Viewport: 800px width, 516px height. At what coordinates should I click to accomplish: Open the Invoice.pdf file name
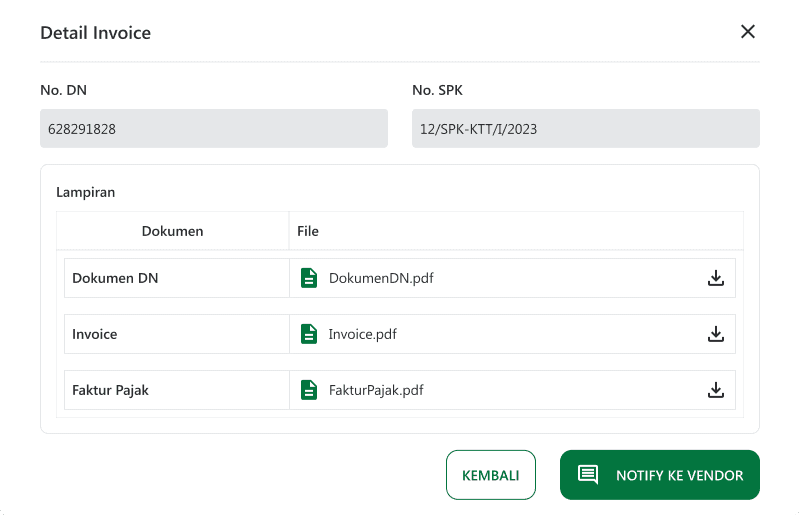(x=362, y=334)
